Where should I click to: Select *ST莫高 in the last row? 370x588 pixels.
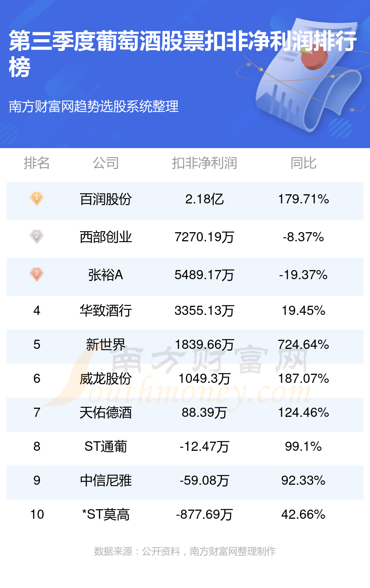click(106, 514)
